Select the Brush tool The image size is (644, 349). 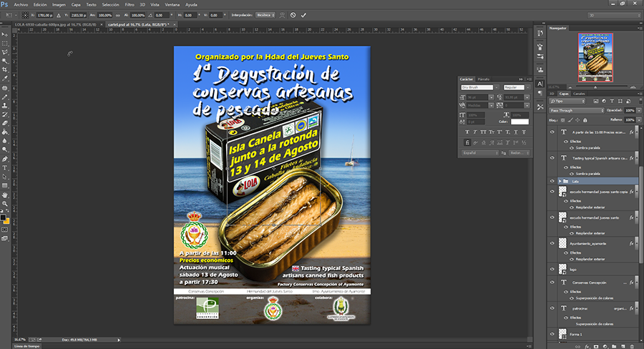(x=5, y=97)
